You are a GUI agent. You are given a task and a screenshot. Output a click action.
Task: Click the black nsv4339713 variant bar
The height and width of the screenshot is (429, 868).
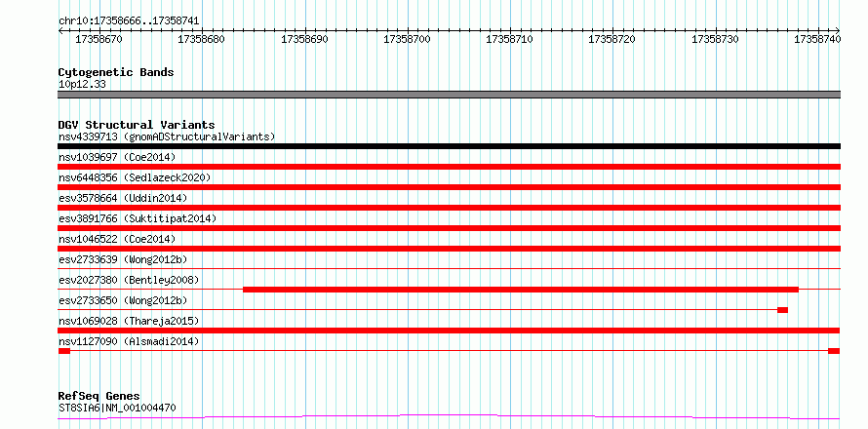coord(449,146)
